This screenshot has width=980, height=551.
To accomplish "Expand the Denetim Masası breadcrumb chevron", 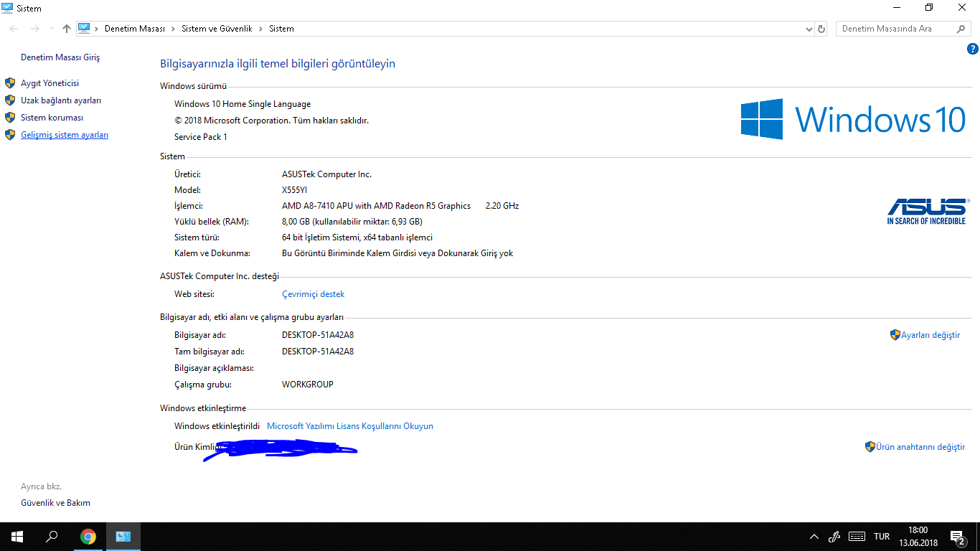I will pos(173,29).
